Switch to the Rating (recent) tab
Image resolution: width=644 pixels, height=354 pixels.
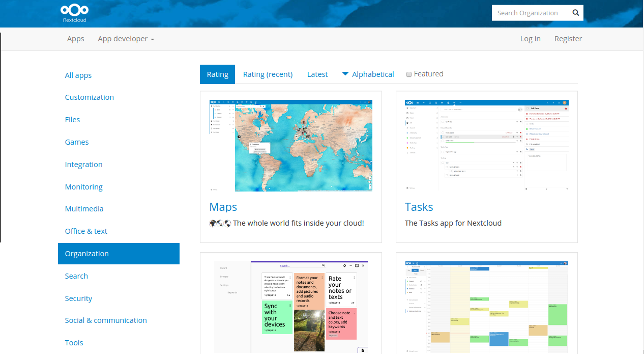tap(268, 74)
